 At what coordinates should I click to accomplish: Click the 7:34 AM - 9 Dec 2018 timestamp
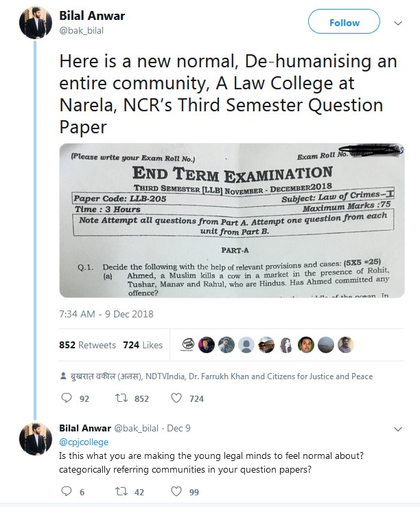[106, 314]
